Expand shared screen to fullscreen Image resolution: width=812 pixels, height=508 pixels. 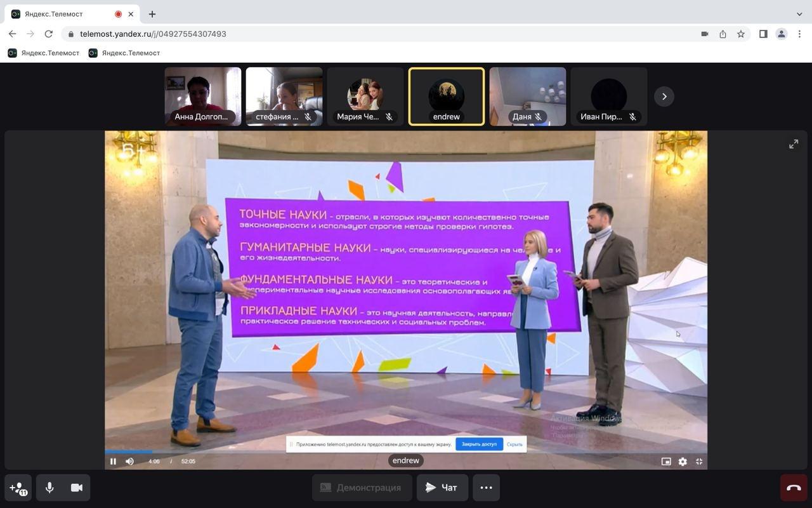[794, 144]
